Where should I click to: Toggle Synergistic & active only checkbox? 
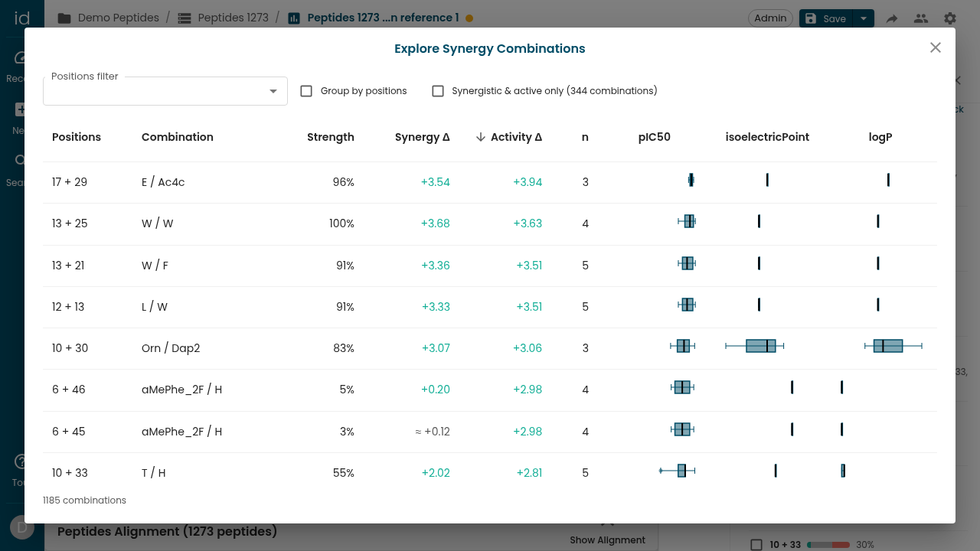[438, 91]
